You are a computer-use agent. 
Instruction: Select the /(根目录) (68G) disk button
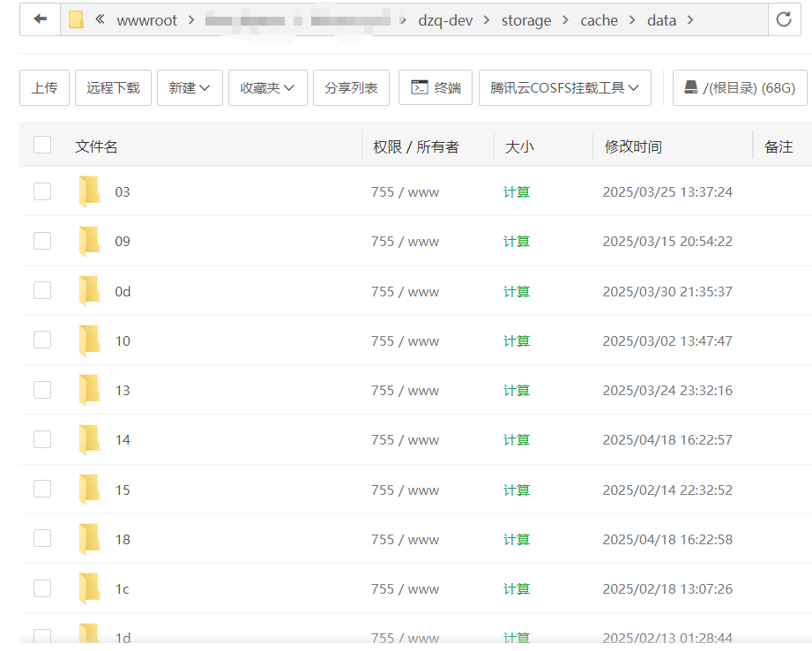[x=740, y=87]
